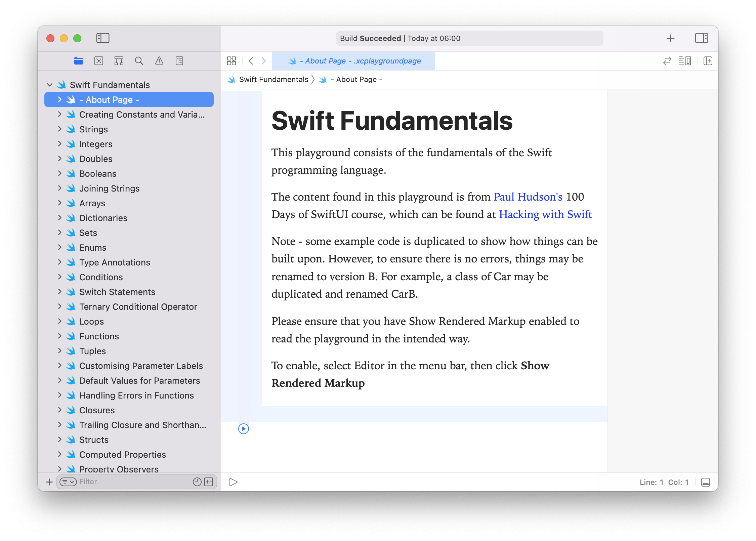Click the Swift icon beside Closures
The height and width of the screenshot is (541, 756).
(71, 410)
